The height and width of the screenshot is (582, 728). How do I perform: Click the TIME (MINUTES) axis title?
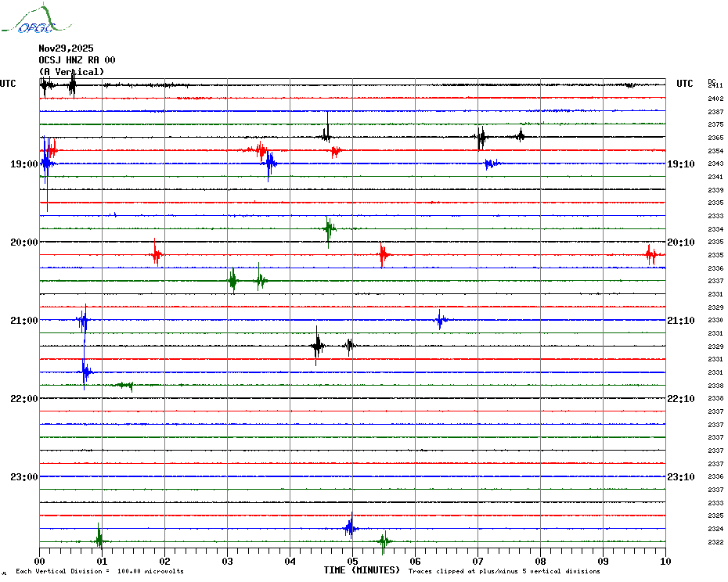coord(362,570)
